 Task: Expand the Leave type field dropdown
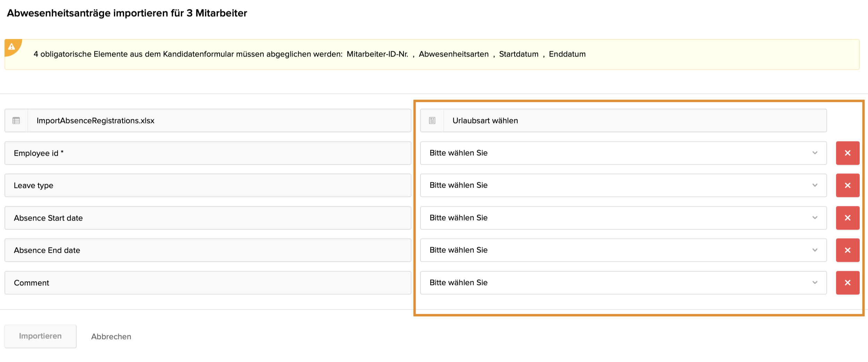[x=623, y=186]
